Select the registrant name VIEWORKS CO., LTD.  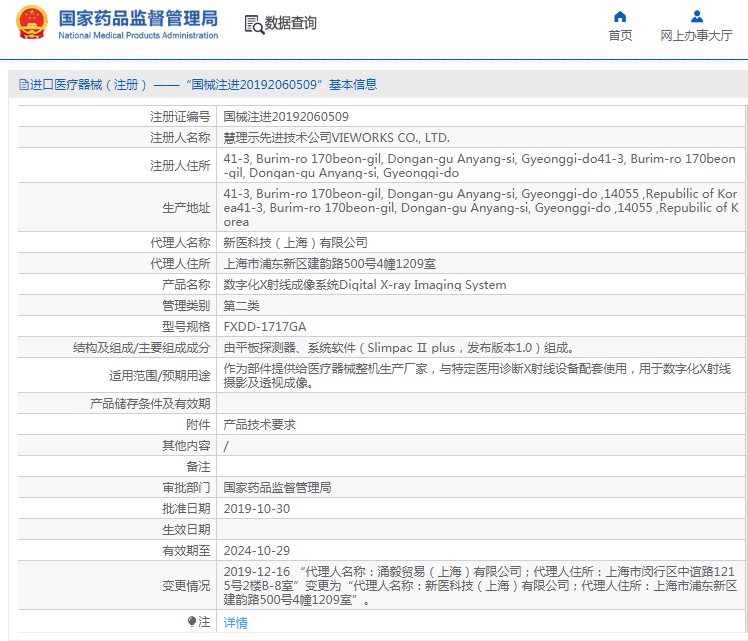point(336,138)
